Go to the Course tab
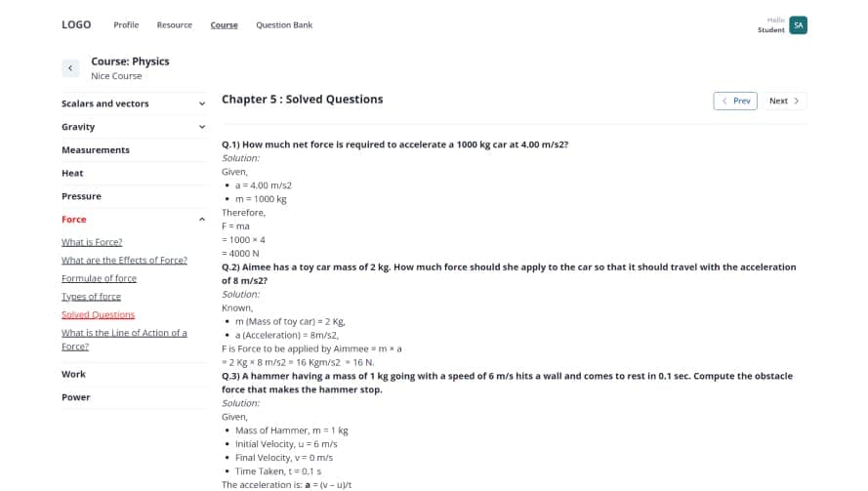 click(x=224, y=24)
